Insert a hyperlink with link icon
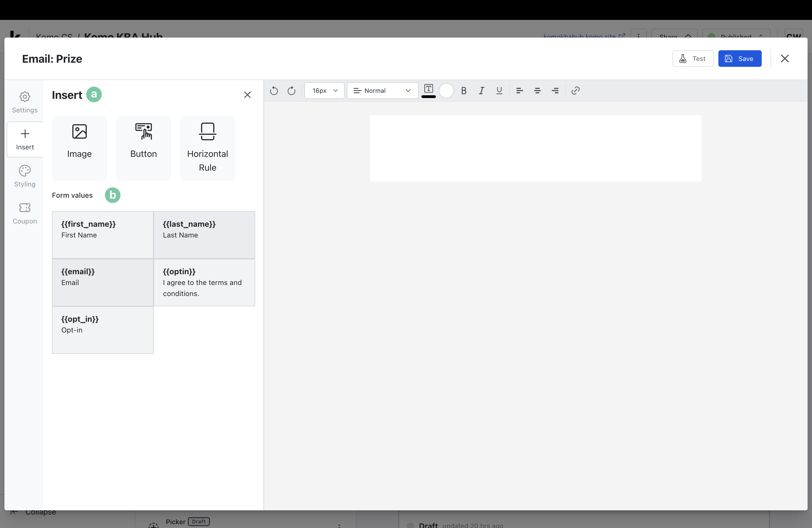This screenshot has height=528, width=812. [x=576, y=91]
